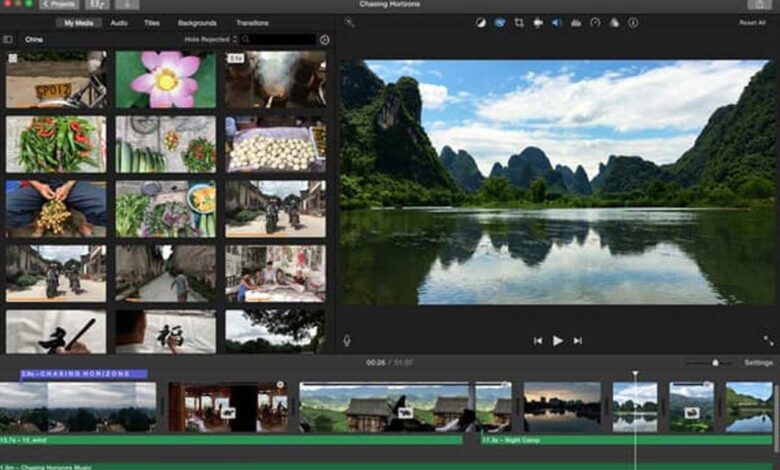Open the Hide Rejected filter dropdown
780x470 pixels.
point(207,39)
